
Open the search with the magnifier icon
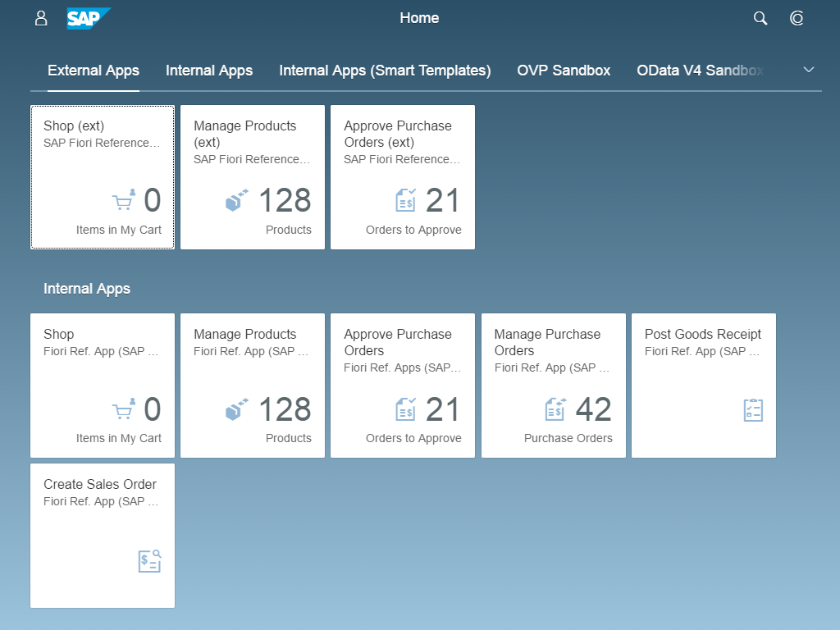click(760, 18)
